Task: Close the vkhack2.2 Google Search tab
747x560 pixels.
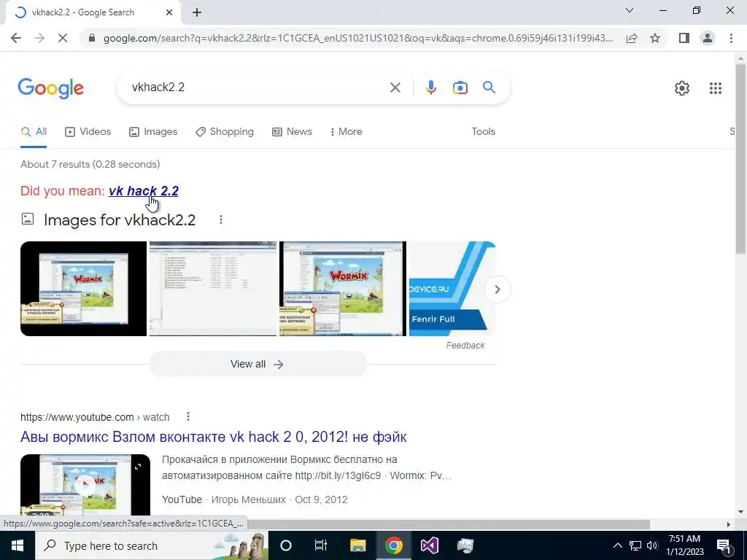Action: tap(169, 12)
